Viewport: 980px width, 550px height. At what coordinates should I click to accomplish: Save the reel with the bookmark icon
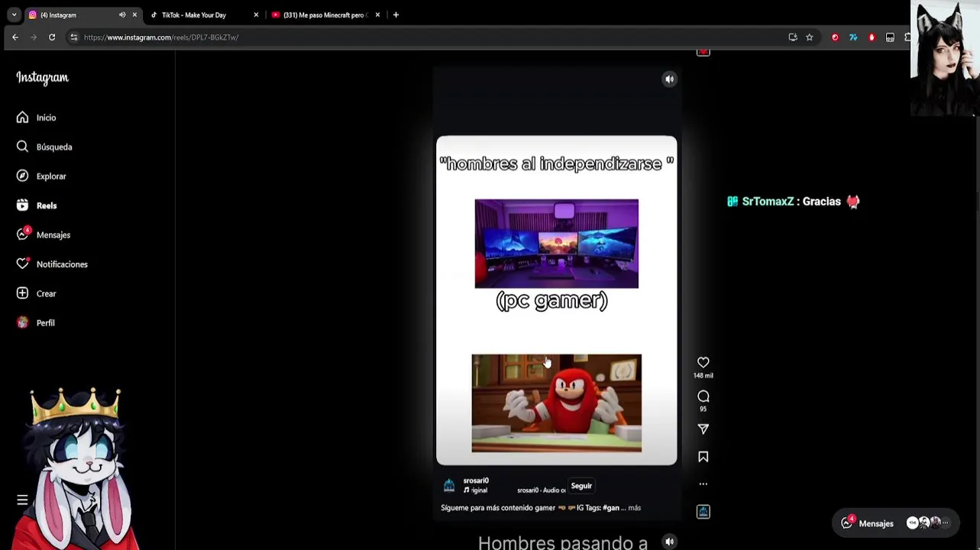coord(703,457)
